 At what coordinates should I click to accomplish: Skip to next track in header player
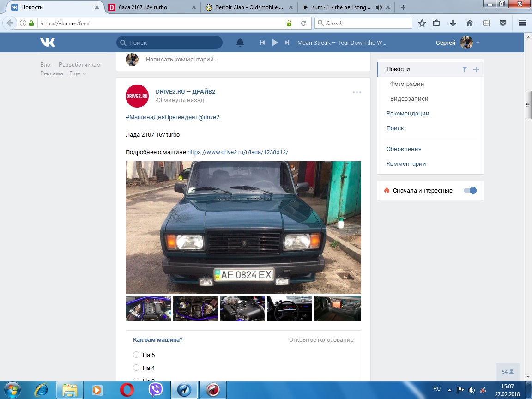[x=287, y=42]
